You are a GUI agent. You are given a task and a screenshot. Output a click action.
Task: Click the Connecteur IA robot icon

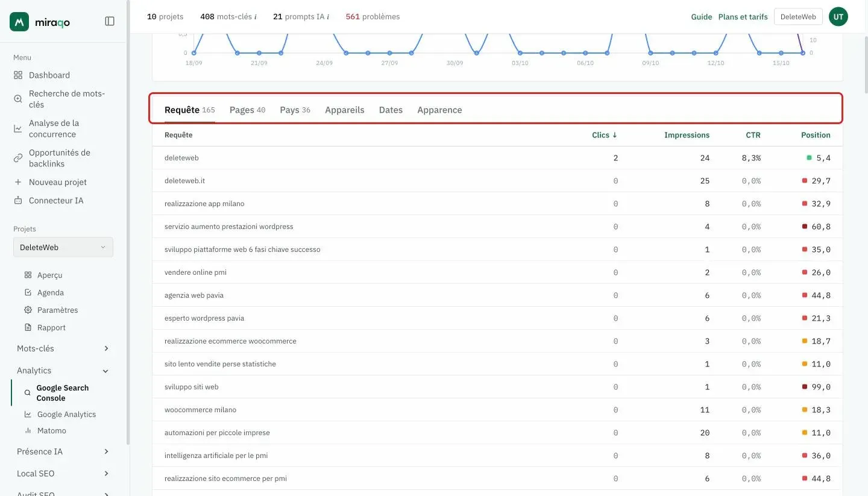click(x=18, y=201)
